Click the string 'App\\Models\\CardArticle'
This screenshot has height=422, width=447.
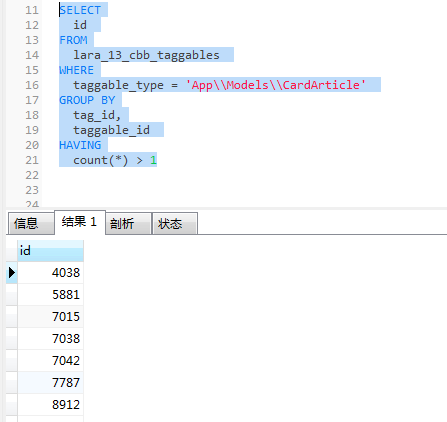point(275,85)
